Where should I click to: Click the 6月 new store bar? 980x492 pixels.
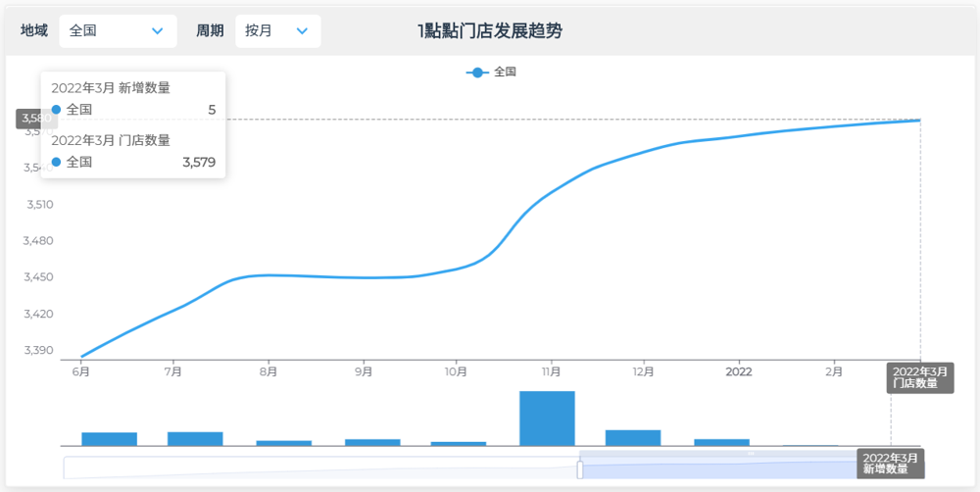(109, 438)
